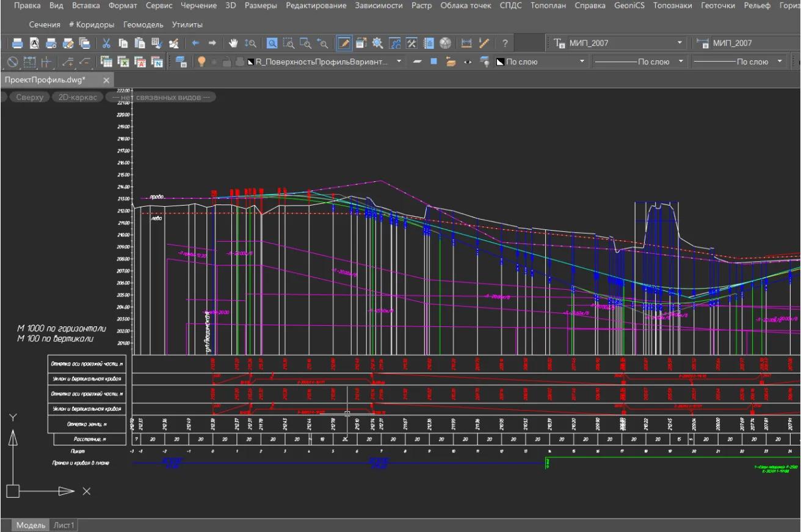Click the 2D-каркас visual style button
Screen dimensions: 801x532
point(77,97)
